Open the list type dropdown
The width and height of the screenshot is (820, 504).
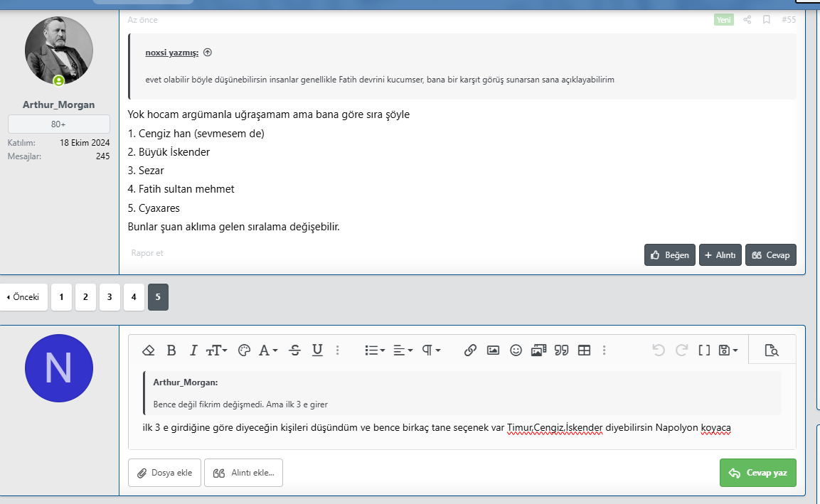[x=375, y=350]
